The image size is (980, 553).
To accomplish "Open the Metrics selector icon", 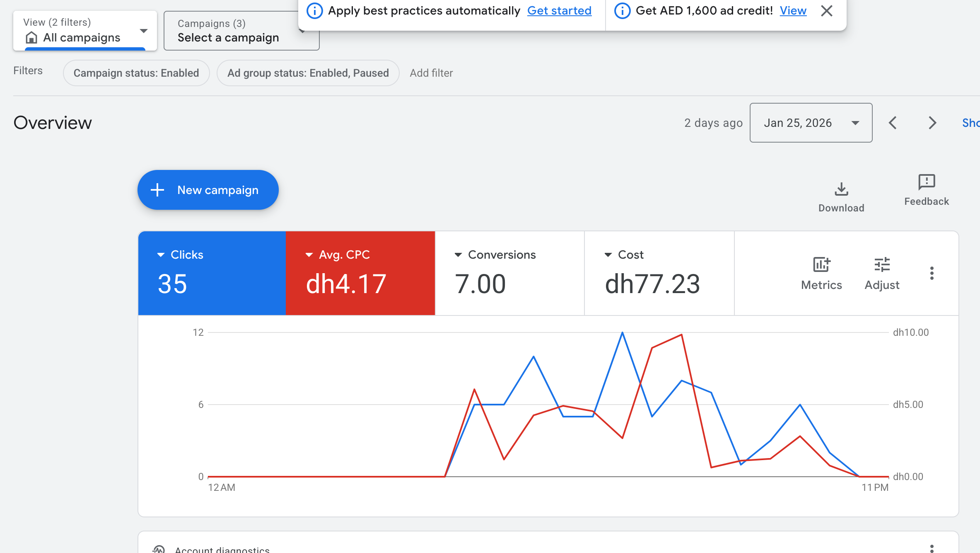I will coord(821,265).
